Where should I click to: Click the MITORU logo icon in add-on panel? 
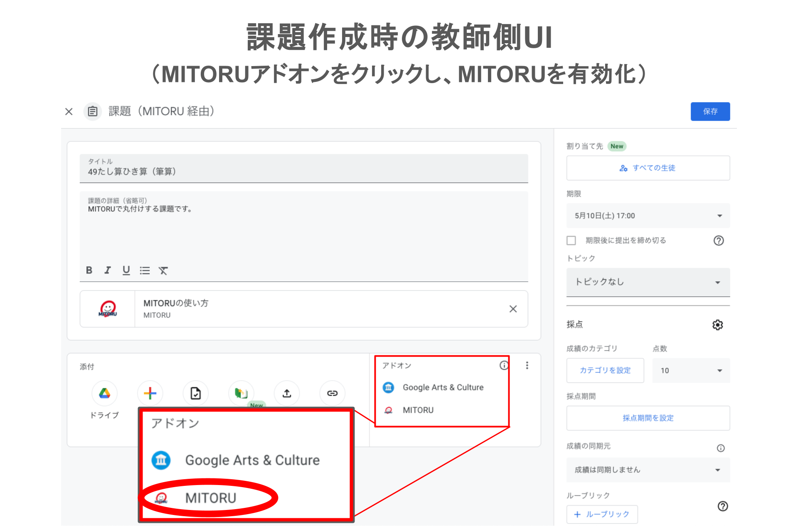(x=388, y=410)
